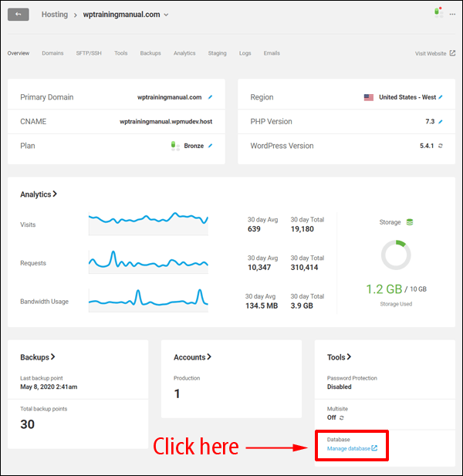
Task: Click the Bronze plan server icon
Action: 175,146
